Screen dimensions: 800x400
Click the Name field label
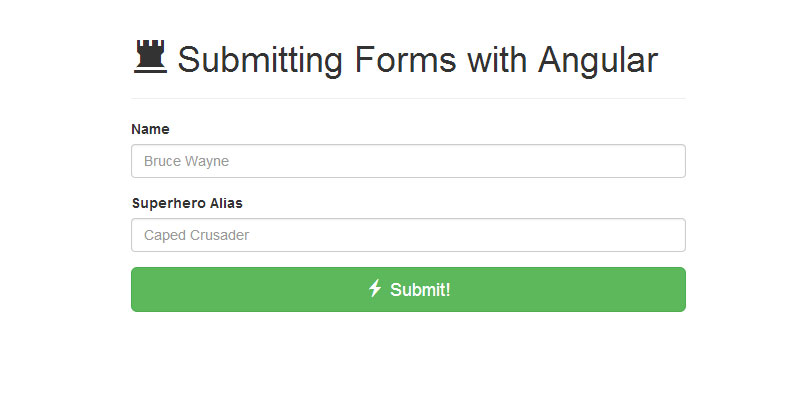pos(150,129)
